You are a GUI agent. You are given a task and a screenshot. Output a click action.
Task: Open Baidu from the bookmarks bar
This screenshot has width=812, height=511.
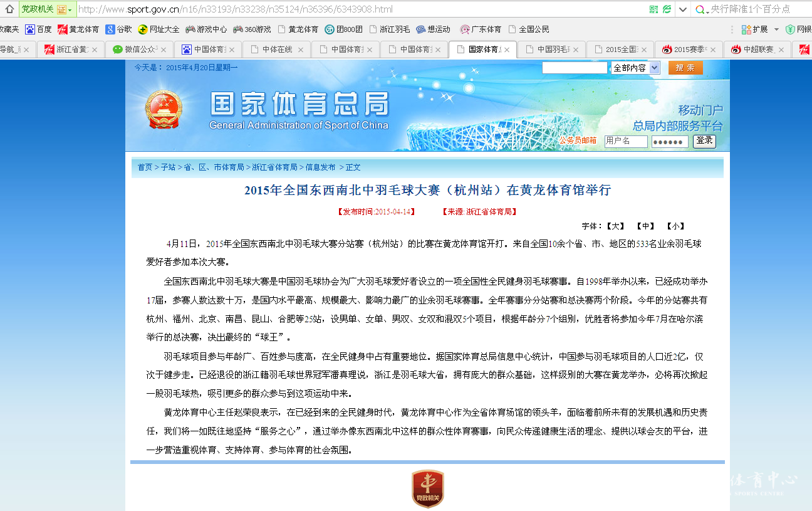click(39, 28)
